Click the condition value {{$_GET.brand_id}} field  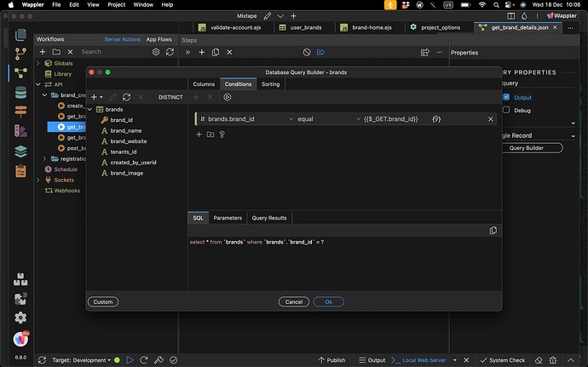click(x=391, y=119)
